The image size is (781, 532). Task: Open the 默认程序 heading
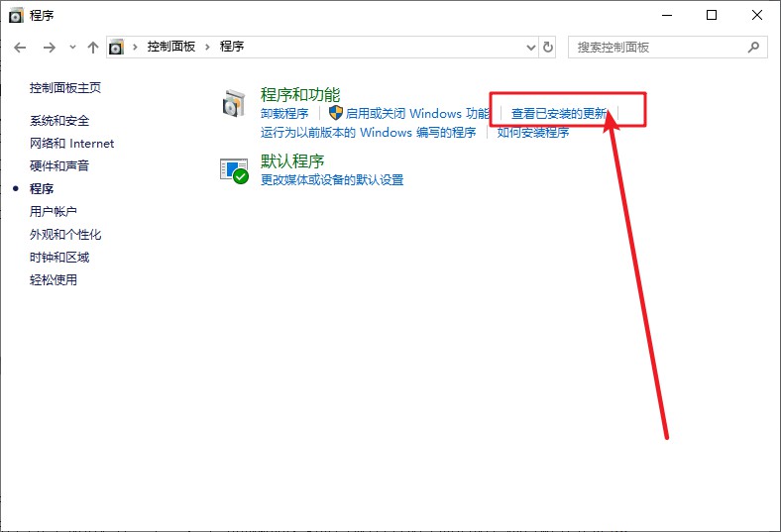pyautogui.click(x=292, y=160)
